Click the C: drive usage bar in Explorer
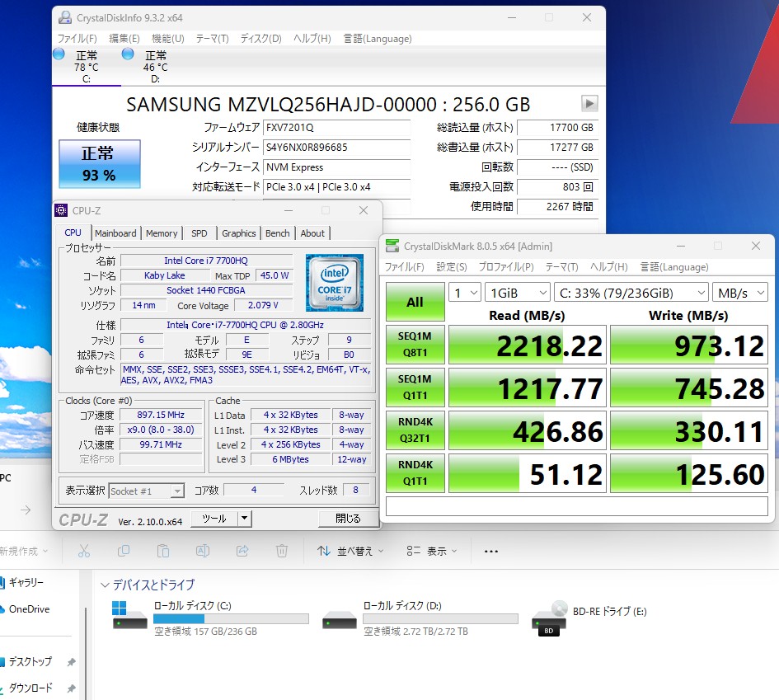The height and width of the screenshot is (700, 779). coord(231,618)
